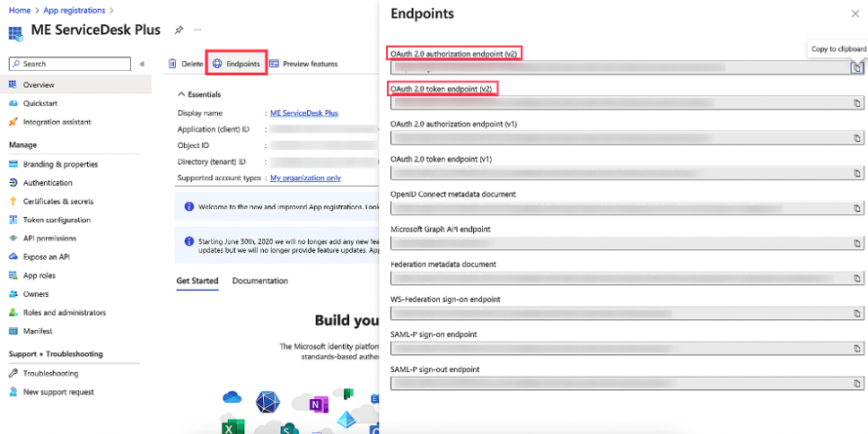868x434 pixels.
Task: Open the My organization only link
Action: point(305,178)
